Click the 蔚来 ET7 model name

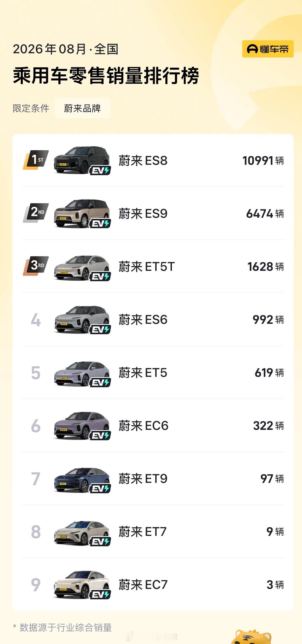point(142,532)
